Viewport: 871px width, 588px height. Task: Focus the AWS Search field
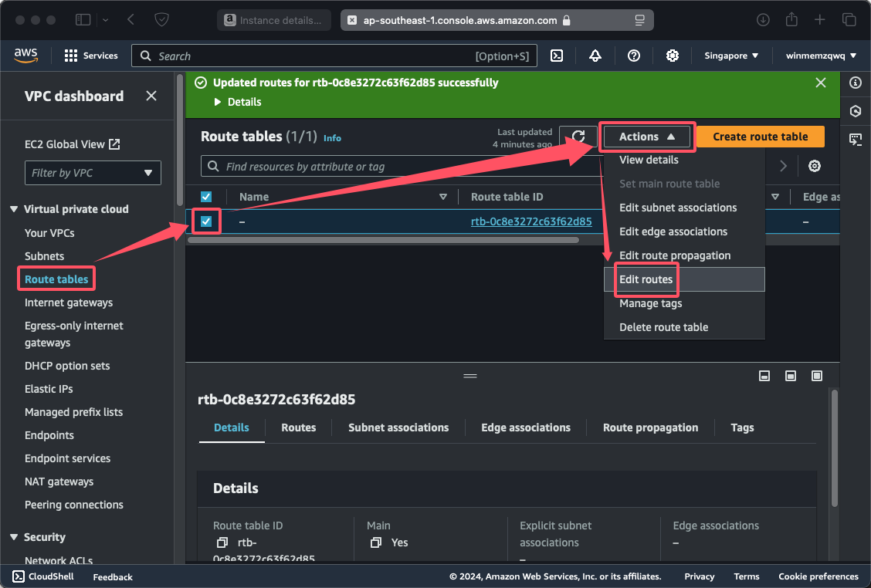point(334,56)
